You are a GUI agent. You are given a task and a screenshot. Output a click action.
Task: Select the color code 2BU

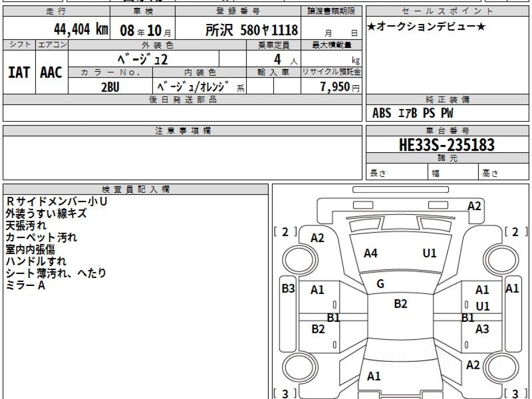(x=110, y=87)
